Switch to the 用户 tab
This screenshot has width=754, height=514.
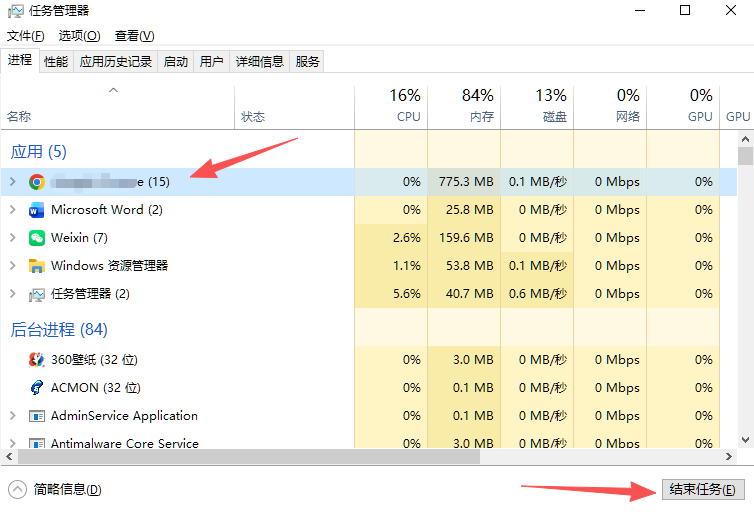[212, 62]
